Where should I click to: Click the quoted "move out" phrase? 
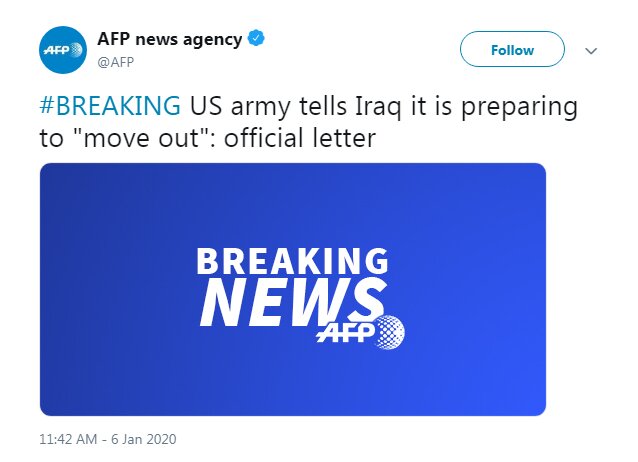pos(142,138)
